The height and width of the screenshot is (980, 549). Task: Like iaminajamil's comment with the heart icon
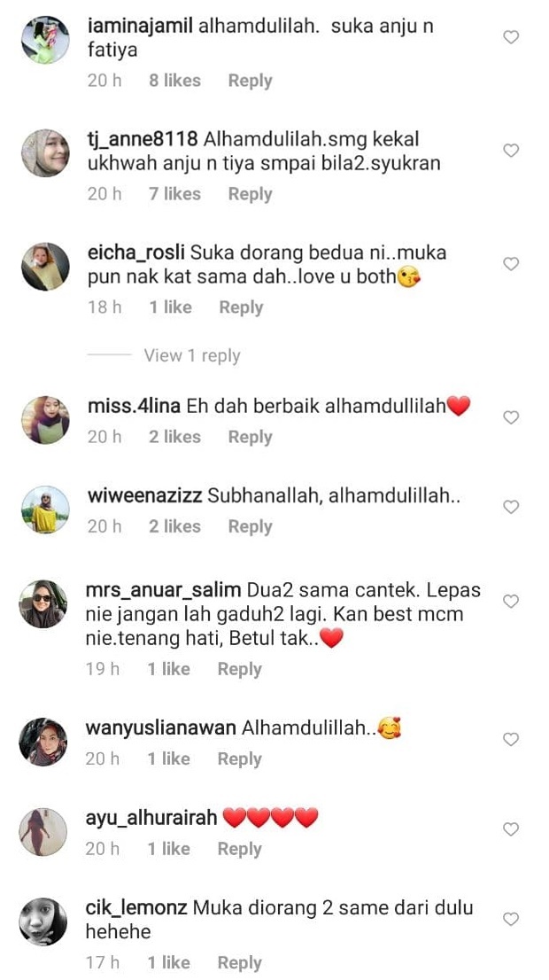511,37
